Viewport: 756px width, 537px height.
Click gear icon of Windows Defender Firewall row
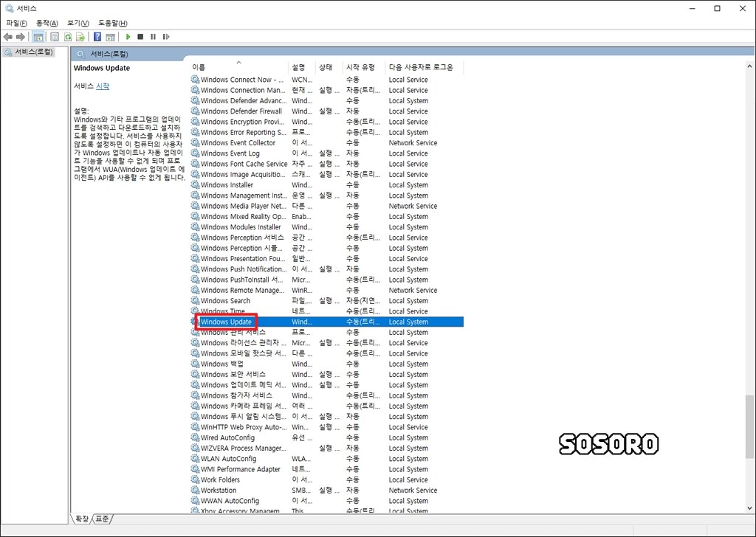pyautogui.click(x=195, y=111)
